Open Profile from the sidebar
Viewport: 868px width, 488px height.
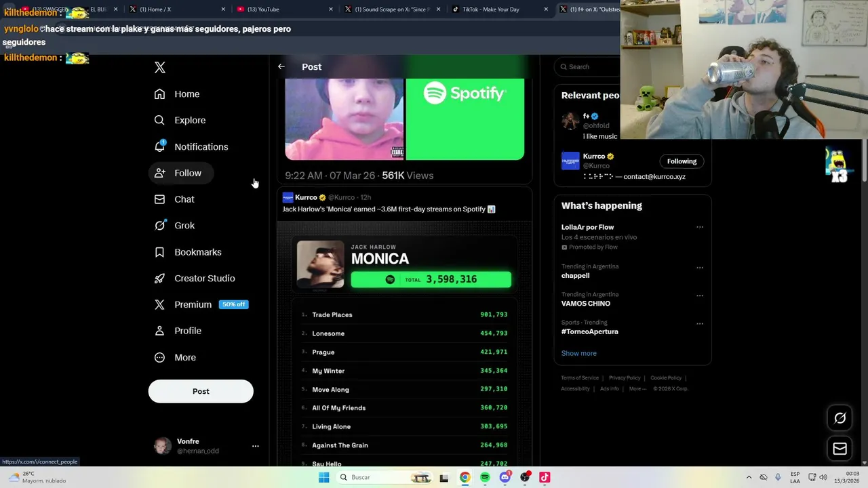178,331
